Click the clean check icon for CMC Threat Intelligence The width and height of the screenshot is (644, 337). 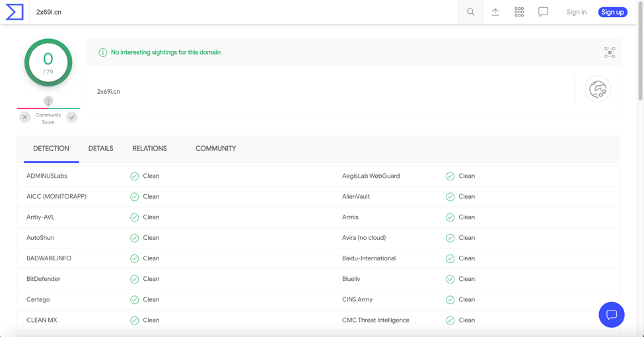(x=450, y=320)
